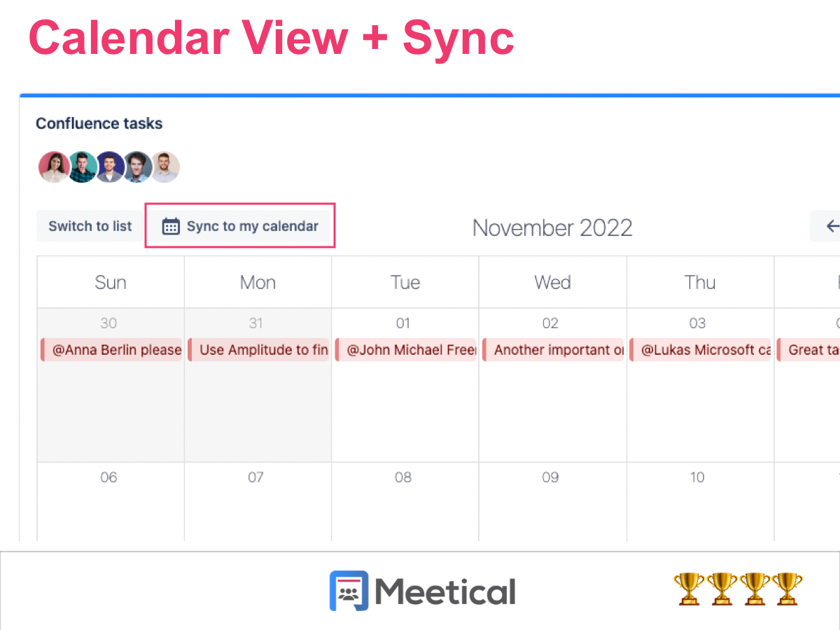Viewport: 840px width, 630px height.
Task: Select the rightmost trophy icon
Action: (788, 589)
